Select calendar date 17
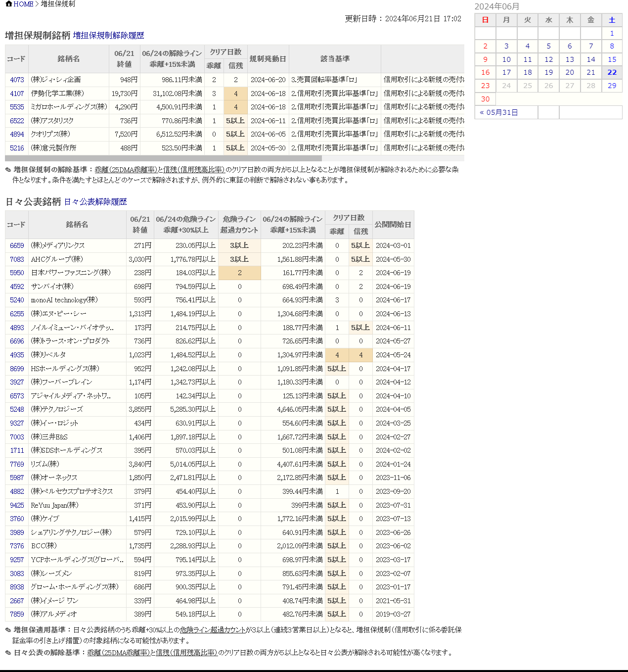628x672 pixels. click(x=506, y=72)
